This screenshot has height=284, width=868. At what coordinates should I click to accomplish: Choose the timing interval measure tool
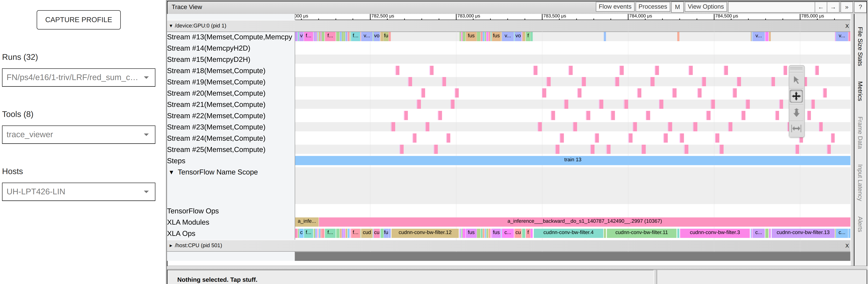tap(796, 128)
